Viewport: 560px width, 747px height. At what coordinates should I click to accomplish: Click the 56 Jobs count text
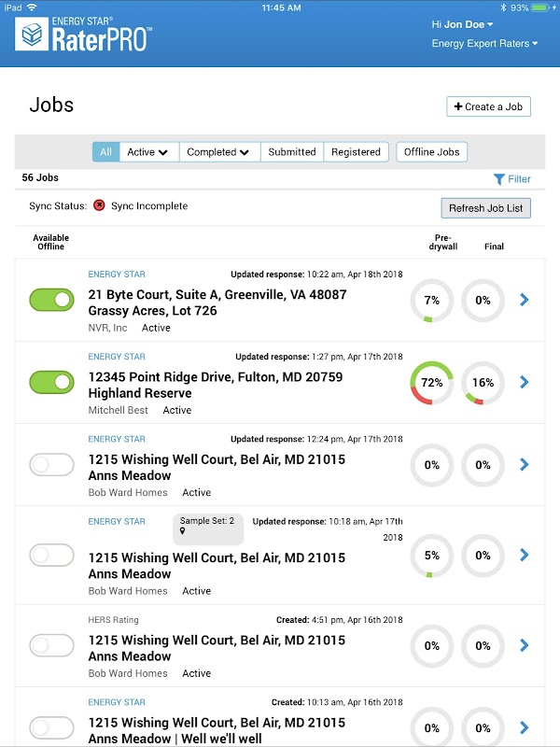tap(40, 177)
